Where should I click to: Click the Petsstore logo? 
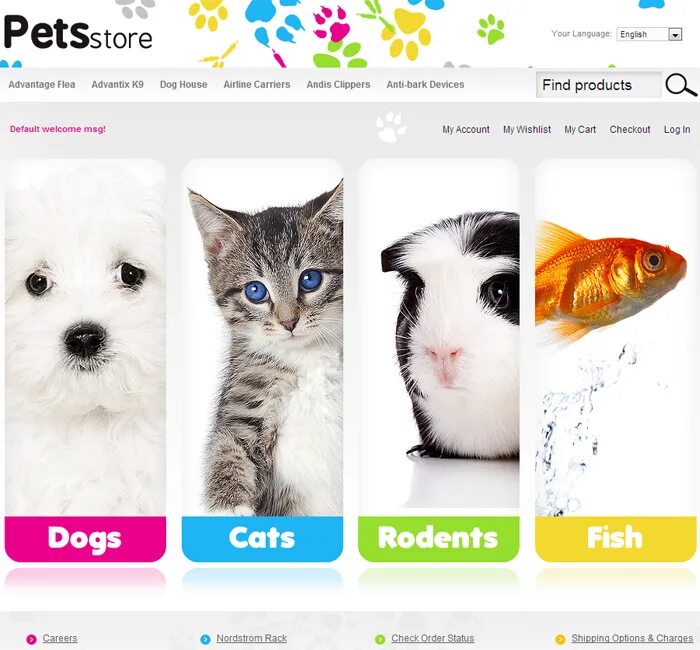click(x=78, y=33)
